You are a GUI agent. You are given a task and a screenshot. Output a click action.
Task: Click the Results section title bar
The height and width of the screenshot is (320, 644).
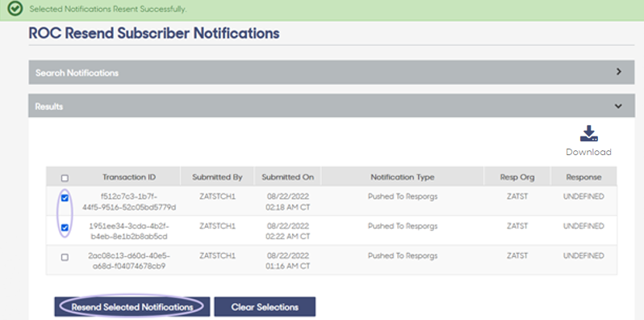[x=332, y=106]
